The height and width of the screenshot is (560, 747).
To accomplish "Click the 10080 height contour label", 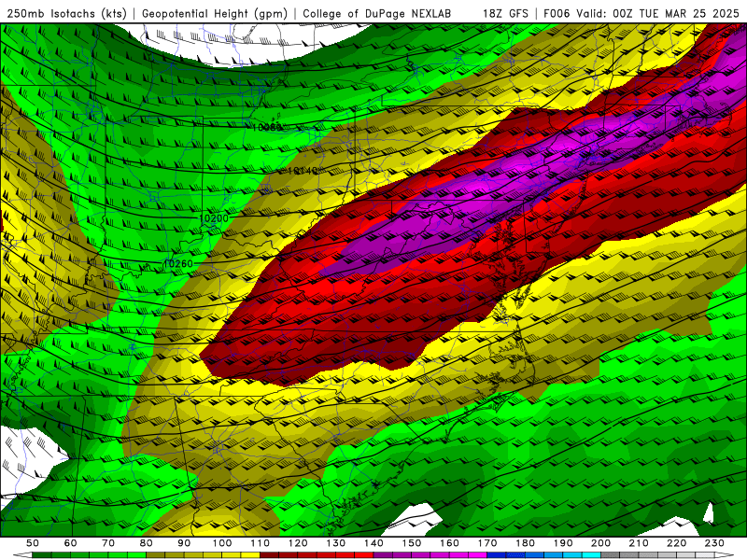I will click(x=267, y=127).
